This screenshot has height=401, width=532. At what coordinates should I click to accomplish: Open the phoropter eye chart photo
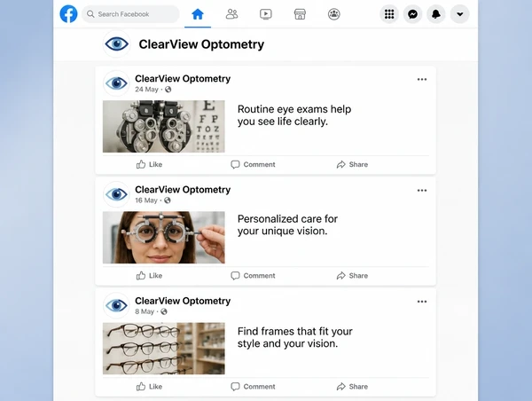pos(163,126)
